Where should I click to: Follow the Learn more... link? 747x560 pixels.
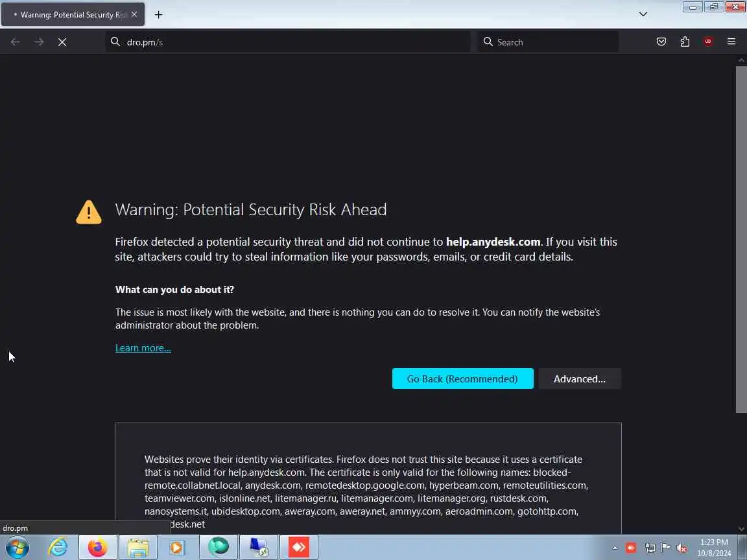[x=143, y=348]
